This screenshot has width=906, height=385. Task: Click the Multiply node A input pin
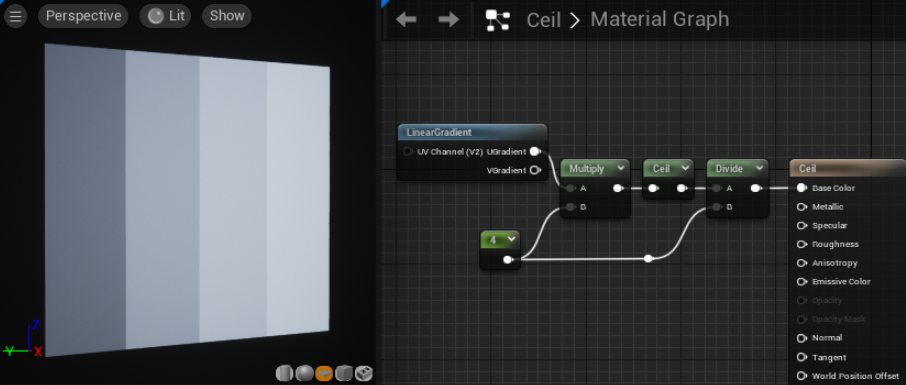571,188
